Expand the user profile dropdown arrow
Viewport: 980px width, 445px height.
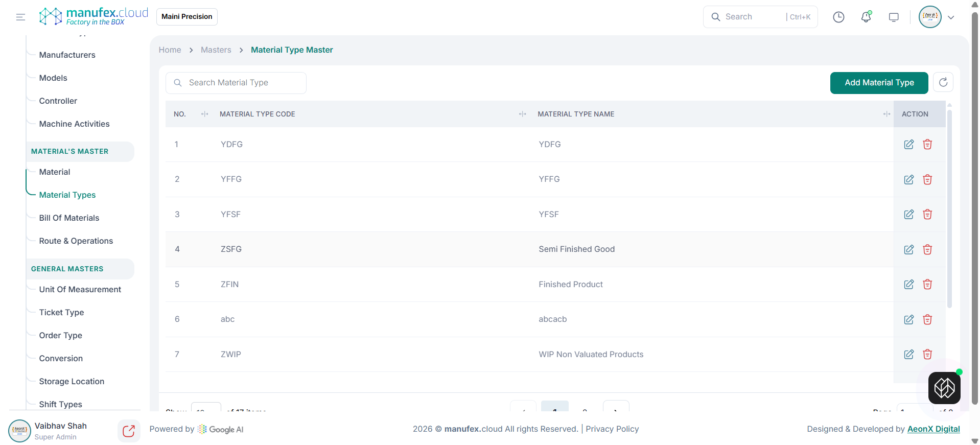click(x=951, y=17)
